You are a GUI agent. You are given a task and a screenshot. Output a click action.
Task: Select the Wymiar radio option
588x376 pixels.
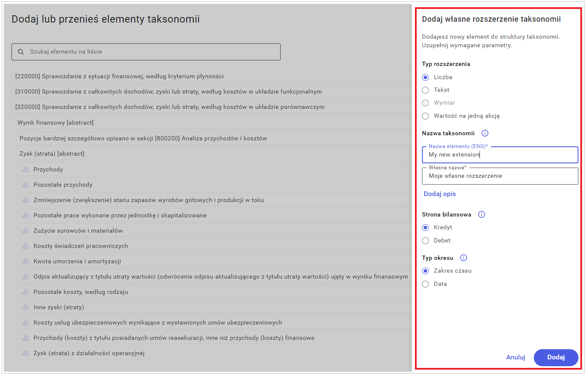(425, 103)
